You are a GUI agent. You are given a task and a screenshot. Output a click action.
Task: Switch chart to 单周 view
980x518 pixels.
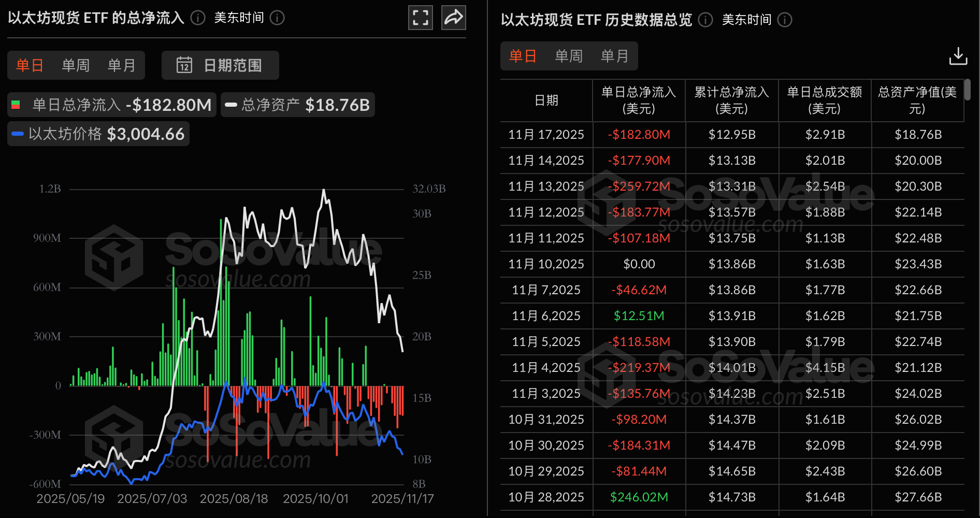coord(76,65)
